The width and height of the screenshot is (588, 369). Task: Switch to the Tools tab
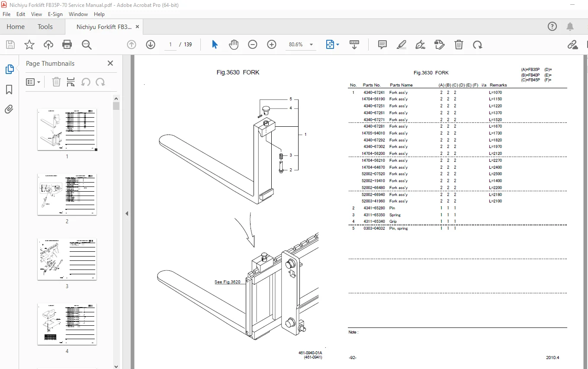click(45, 27)
